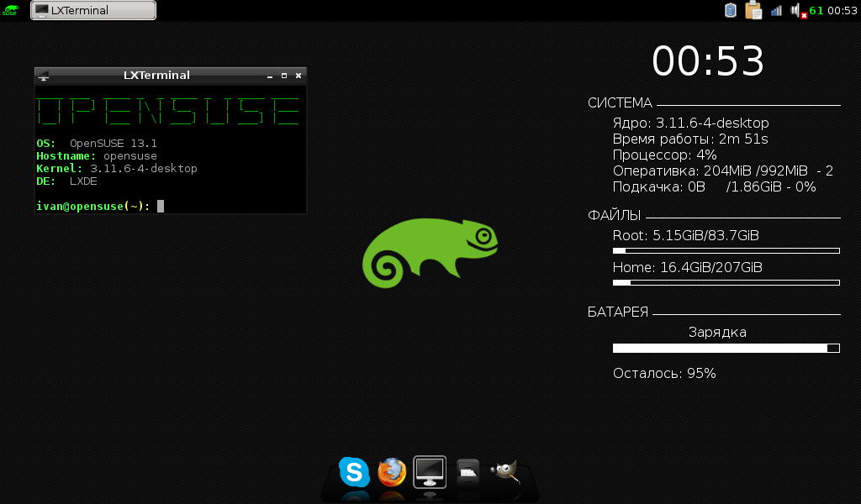The width and height of the screenshot is (861, 504).
Task: Click the monitor icon in the dock
Action: tap(430, 471)
